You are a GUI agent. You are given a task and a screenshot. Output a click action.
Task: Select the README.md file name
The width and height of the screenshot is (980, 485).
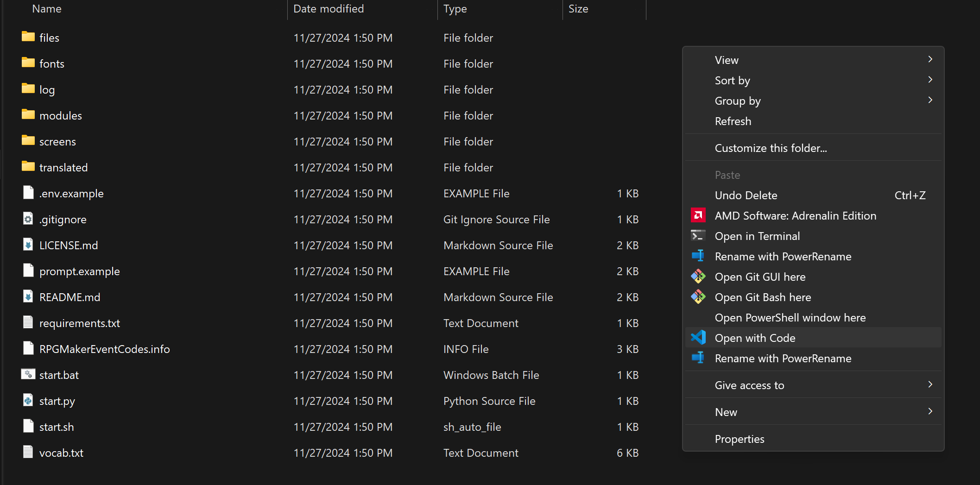coord(70,297)
